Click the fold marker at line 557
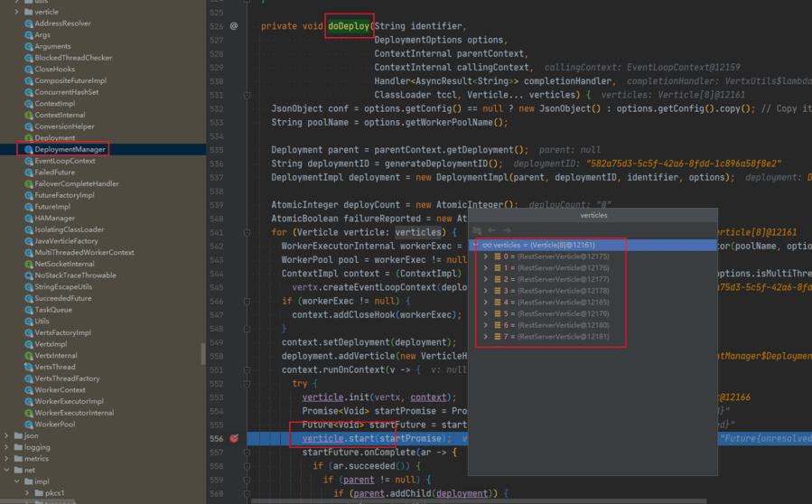The width and height of the screenshot is (812, 504). click(x=247, y=453)
